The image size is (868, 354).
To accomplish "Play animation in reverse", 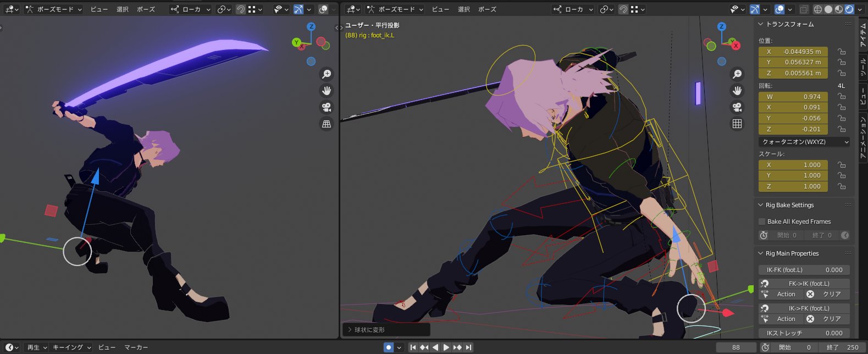I will coord(435,347).
